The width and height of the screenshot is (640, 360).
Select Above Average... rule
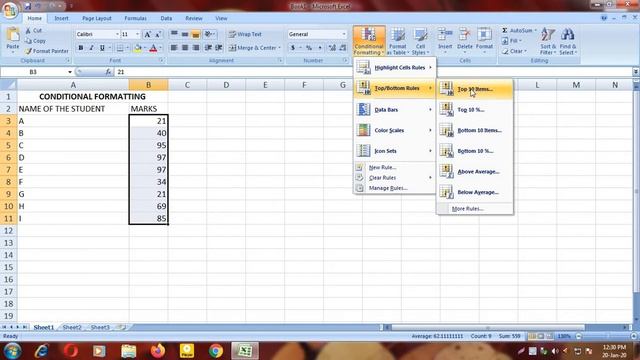click(x=475, y=171)
